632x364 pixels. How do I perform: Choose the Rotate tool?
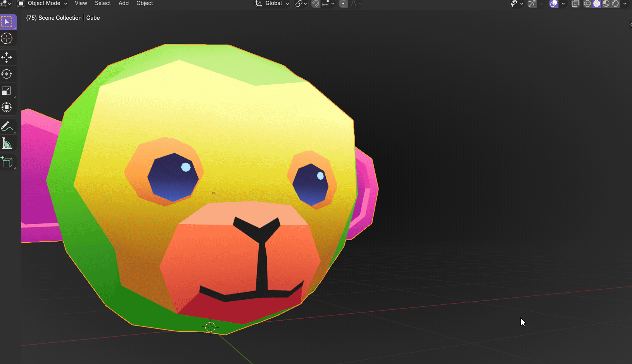click(x=7, y=74)
